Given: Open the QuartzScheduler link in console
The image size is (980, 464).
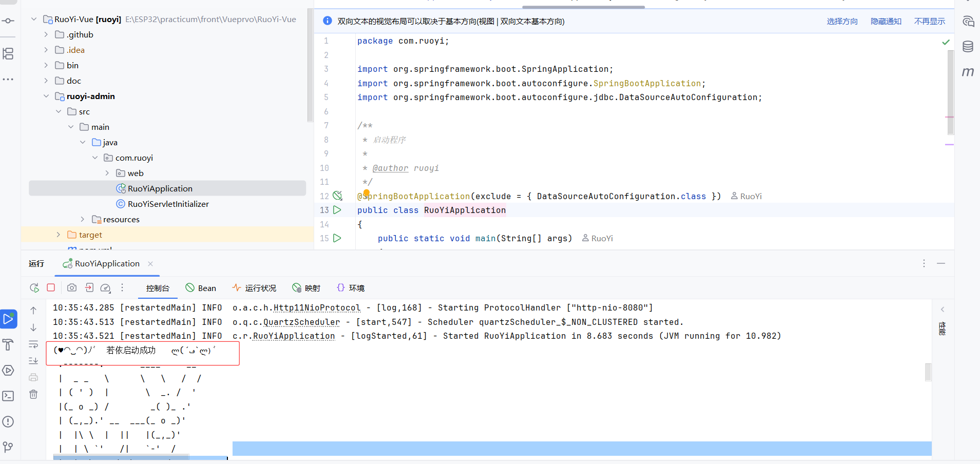Looking at the screenshot, I should pos(301,322).
